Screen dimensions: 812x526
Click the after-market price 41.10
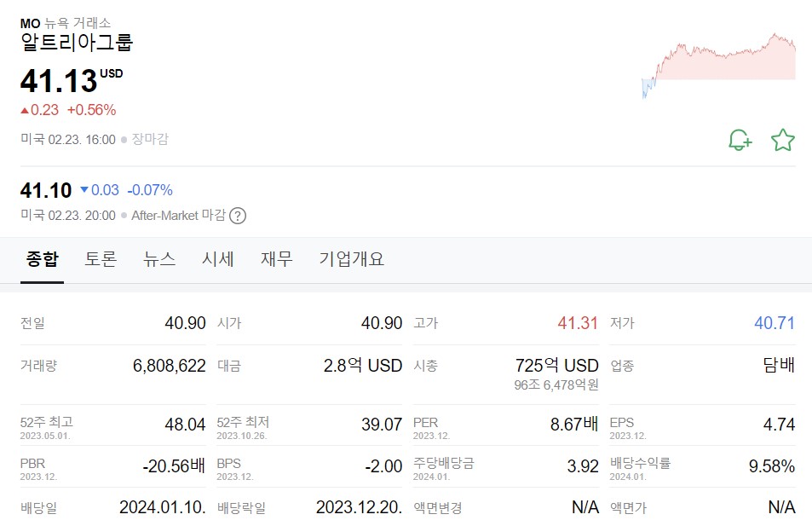(46, 190)
